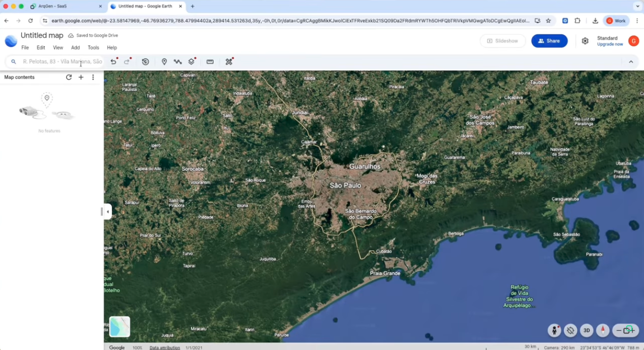This screenshot has height=350, width=644.
Task: Click the Slideshow button
Action: tap(503, 41)
